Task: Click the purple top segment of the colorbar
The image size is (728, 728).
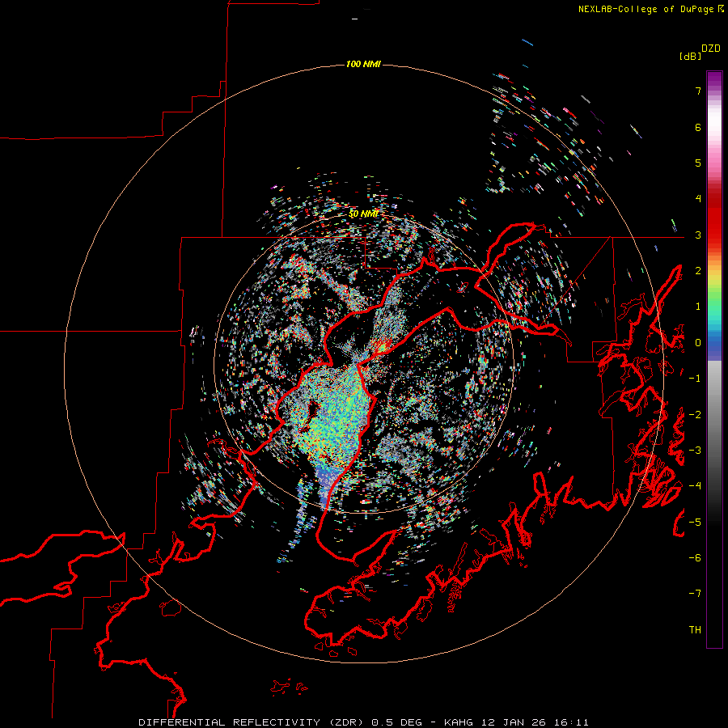Action: tap(714, 80)
